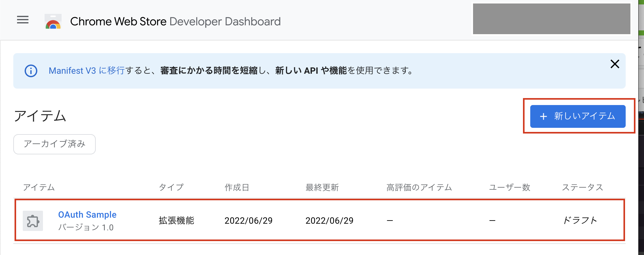
Task: Click the ユーザー数 column header
Action: click(x=509, y=187)
